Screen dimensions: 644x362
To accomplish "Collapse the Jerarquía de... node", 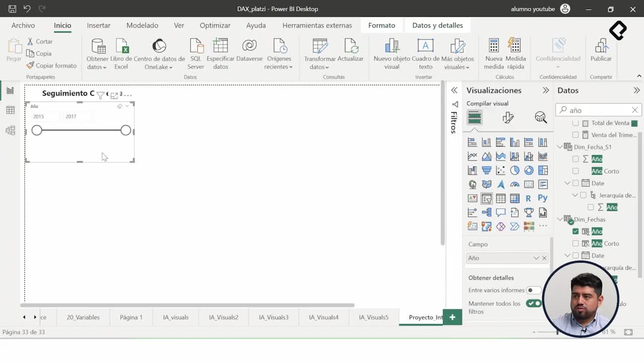I will click(x=575, y=195).
